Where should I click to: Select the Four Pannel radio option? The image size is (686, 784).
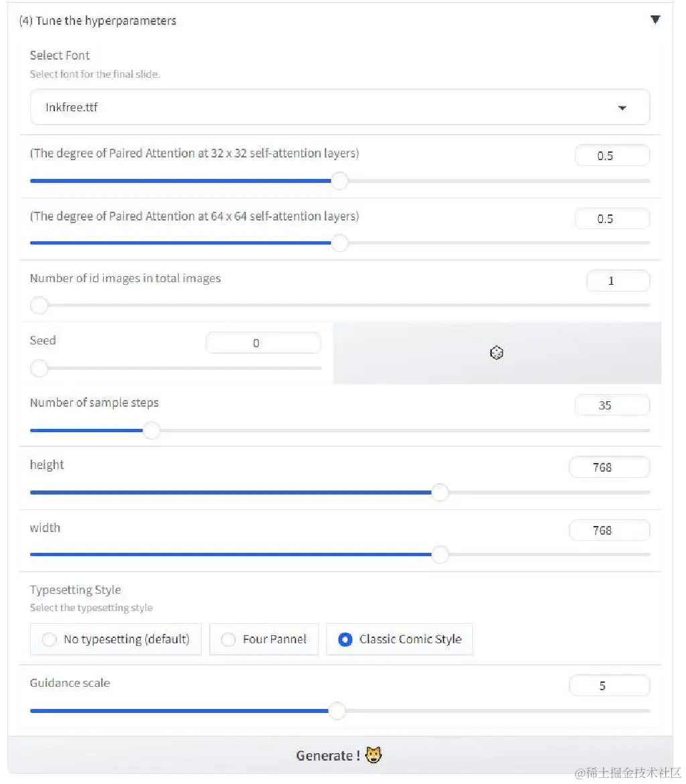[x=228, y=639]
